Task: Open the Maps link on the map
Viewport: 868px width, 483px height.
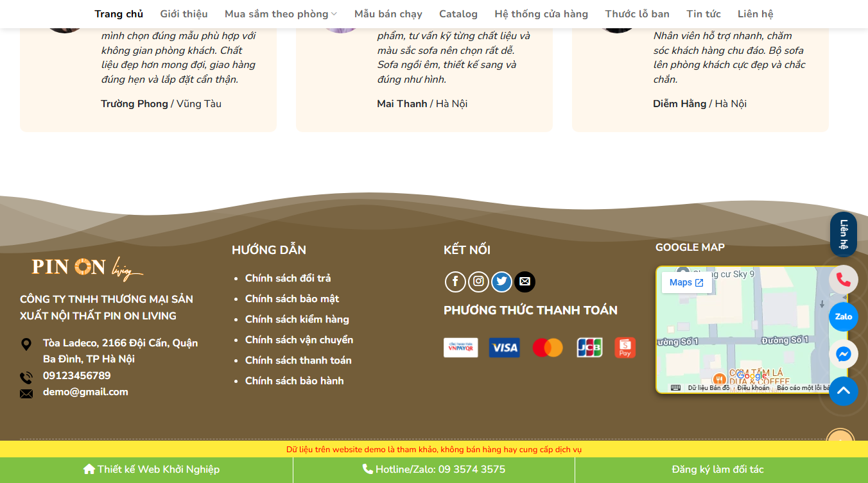Action: 686,282
